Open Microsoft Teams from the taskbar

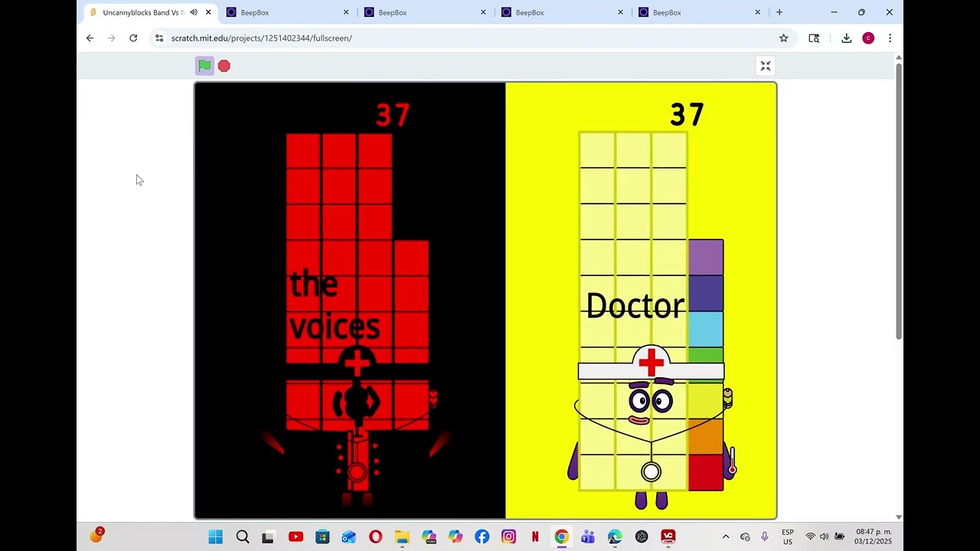pyautogui.click(x=588, y=537)
